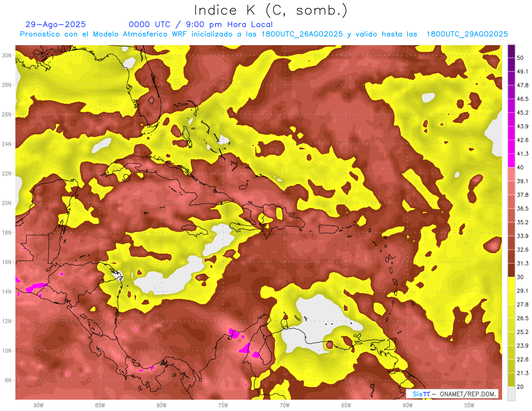
Task: Click the latitude label "22N"
Action: pos(8,173)
